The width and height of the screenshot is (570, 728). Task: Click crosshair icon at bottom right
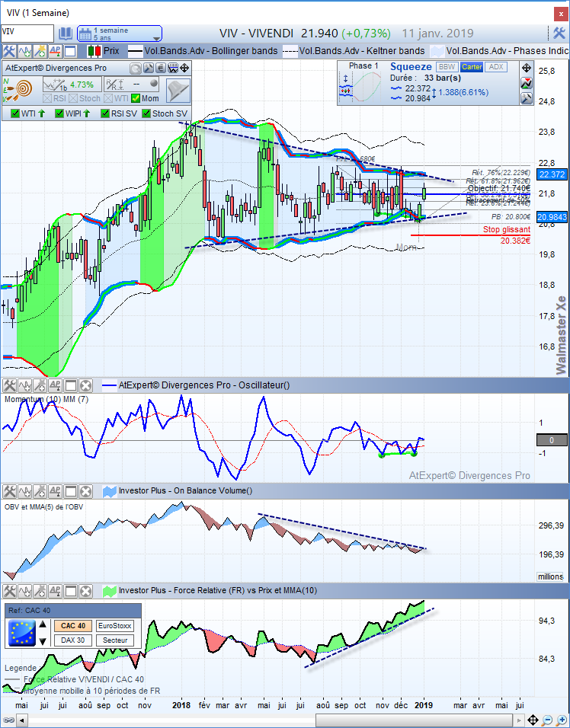pyautogui.click(x=533, y=720)
